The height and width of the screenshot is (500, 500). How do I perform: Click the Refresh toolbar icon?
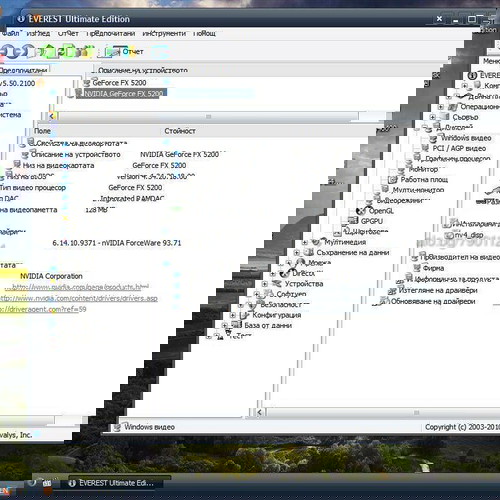click(x=68, y=52)
